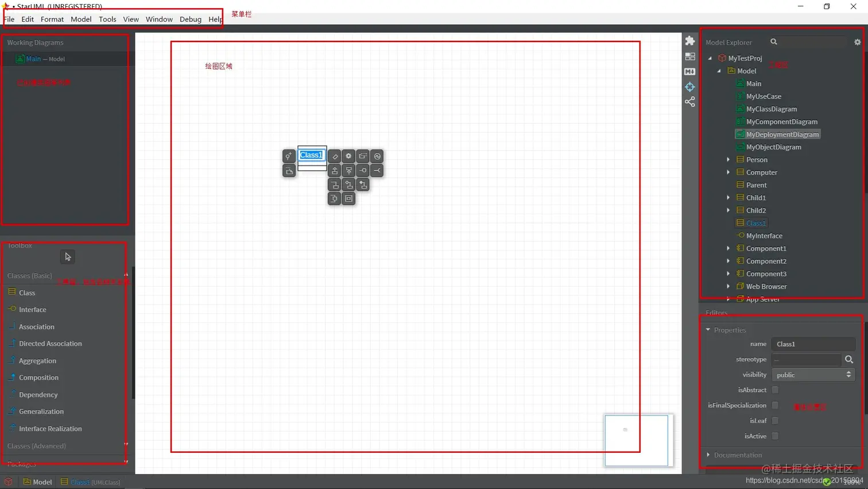Image resolution: width=868 pixels, height=489 pixels.
Task: Select MyObjectDiagram in explorer
Action: point(773,147)
